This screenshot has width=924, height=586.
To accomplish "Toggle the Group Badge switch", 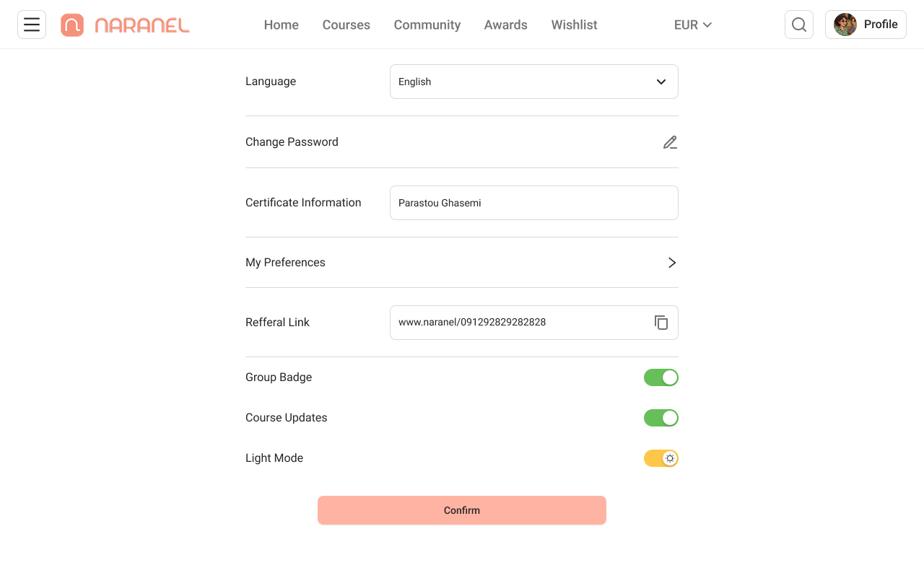I will [661, 377].
